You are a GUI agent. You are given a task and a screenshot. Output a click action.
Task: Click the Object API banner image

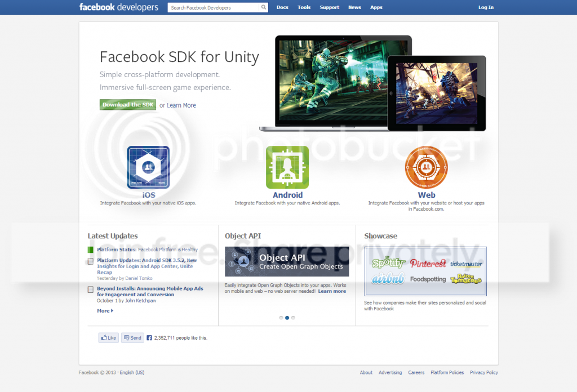[287, 261]
